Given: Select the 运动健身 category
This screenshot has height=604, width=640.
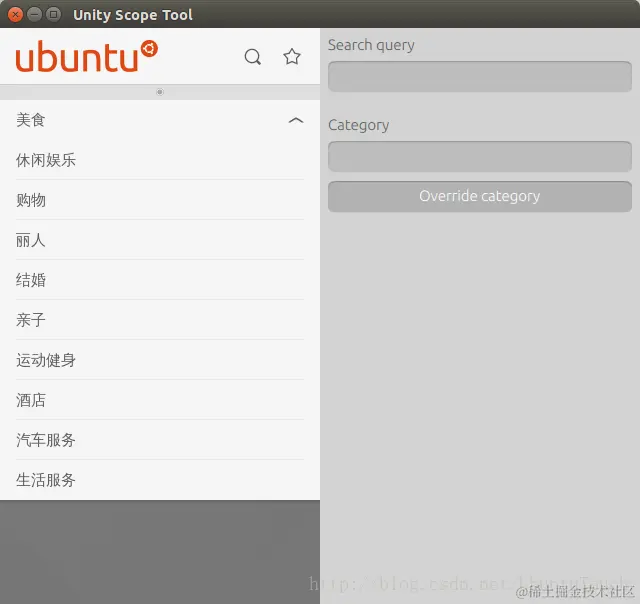Looking at the screenshot, I should click(x=160, y=360).
